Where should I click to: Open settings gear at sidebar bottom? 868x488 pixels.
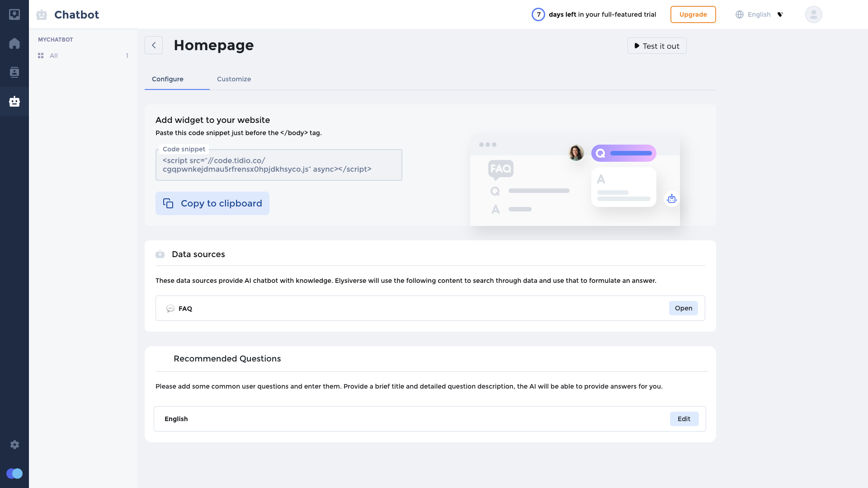point(14,445)
